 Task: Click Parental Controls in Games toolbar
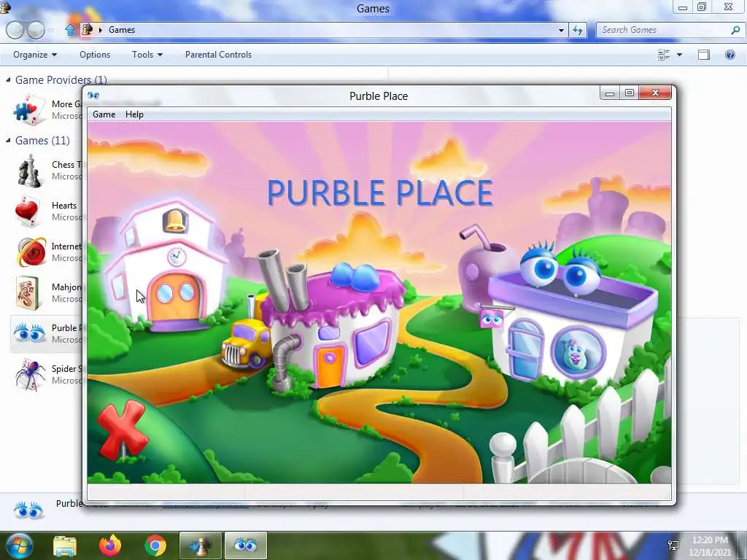click(218, 55)
